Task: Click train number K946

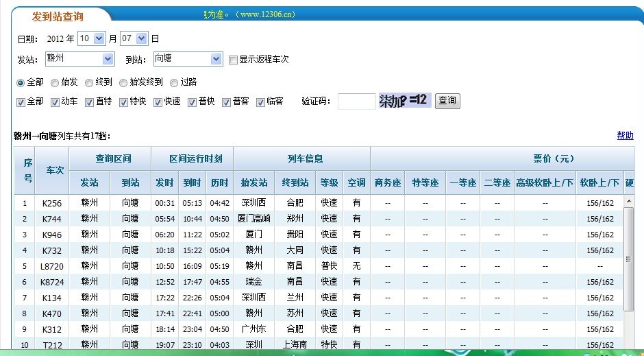Action: tap(52, 235)
